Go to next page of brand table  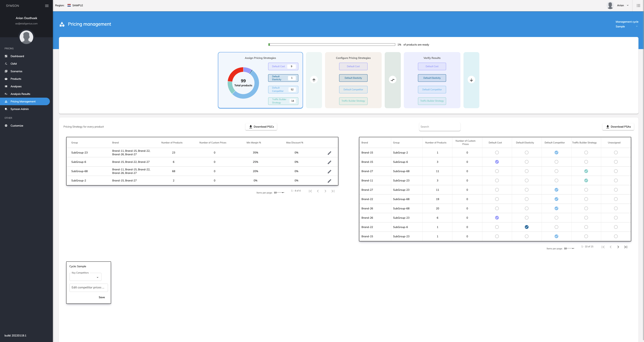618,247
